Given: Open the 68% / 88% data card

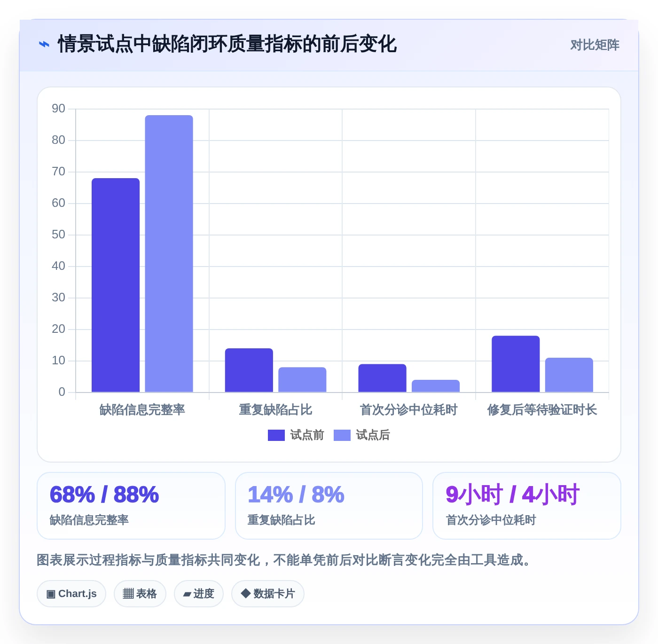Looking at the screenshot, I should click(131, 506).
